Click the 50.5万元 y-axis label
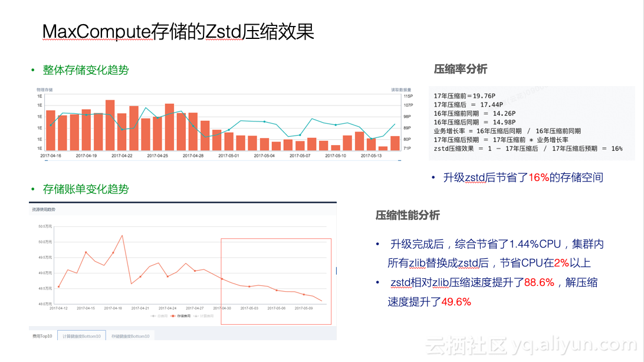This screenshot has height=362, width=644. (x=45, y=226)
